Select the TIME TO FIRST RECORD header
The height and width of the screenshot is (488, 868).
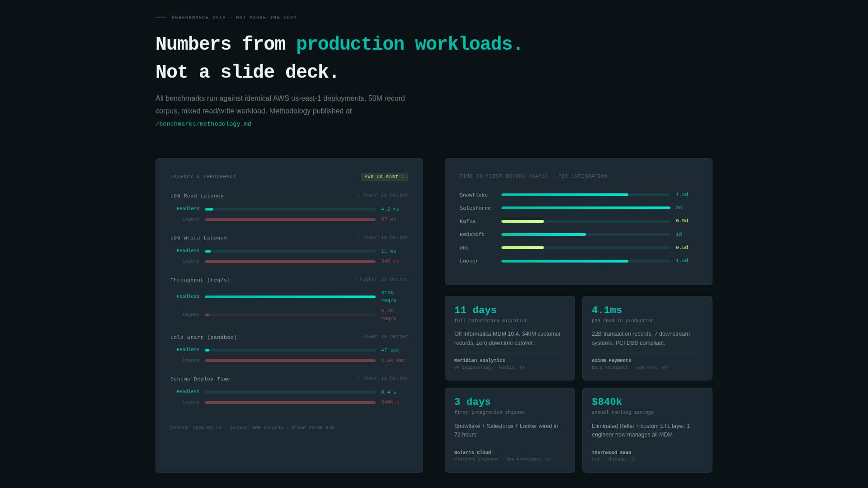(533, 176)
